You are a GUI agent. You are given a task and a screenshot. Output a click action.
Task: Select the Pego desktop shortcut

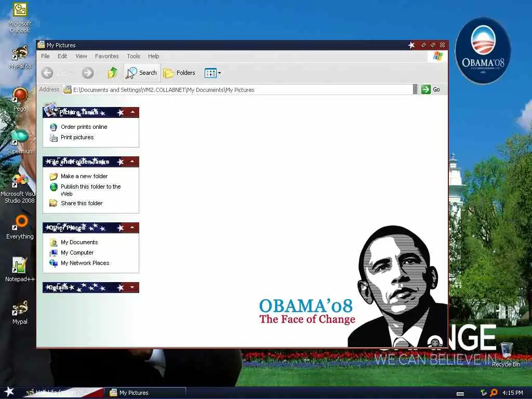20,99
